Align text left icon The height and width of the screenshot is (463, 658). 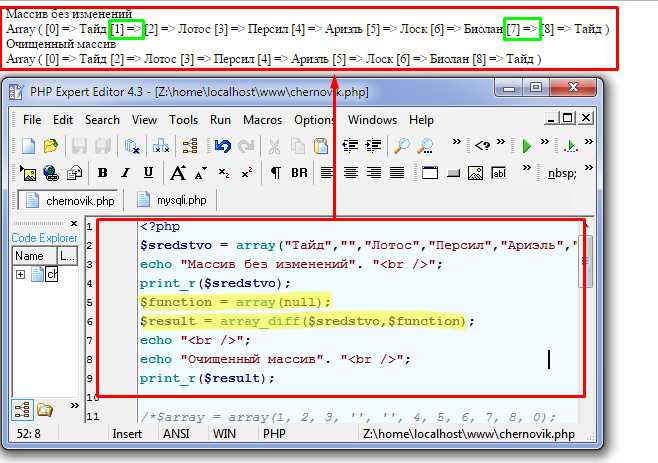[327, 173]
